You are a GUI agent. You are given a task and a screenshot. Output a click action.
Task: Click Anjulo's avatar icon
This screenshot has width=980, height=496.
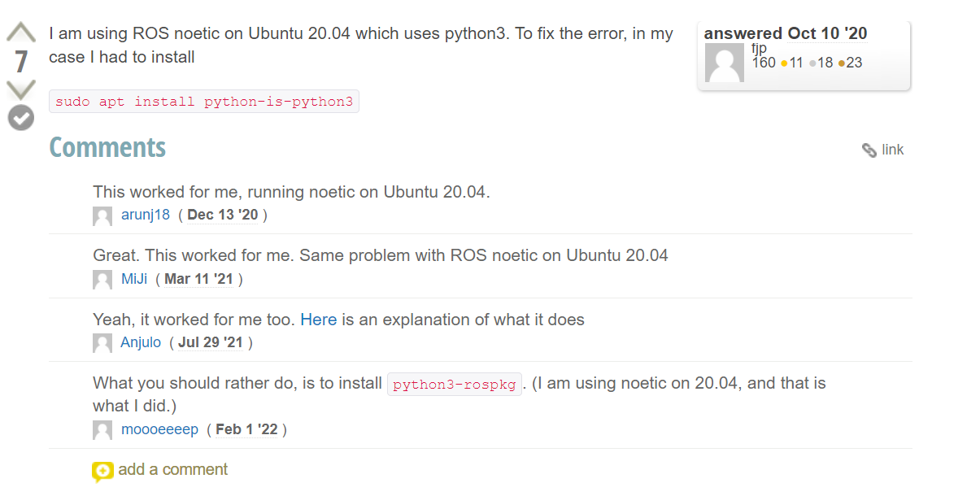102,343
